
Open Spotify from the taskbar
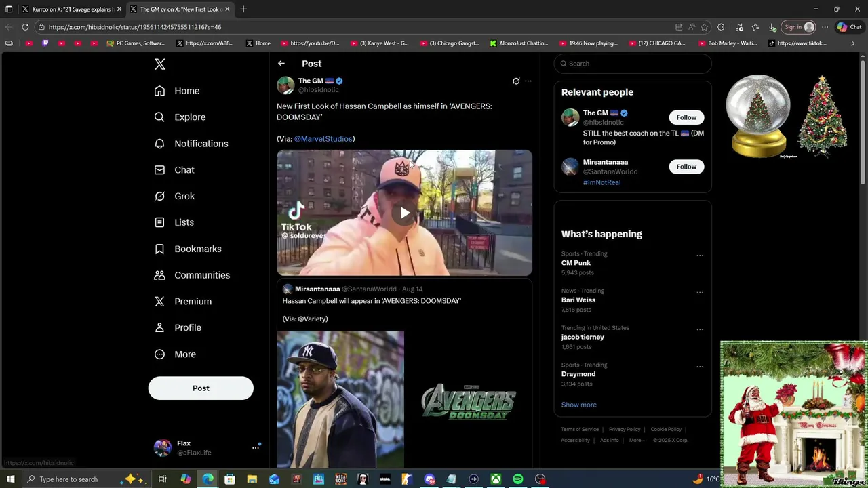[518, 479]
